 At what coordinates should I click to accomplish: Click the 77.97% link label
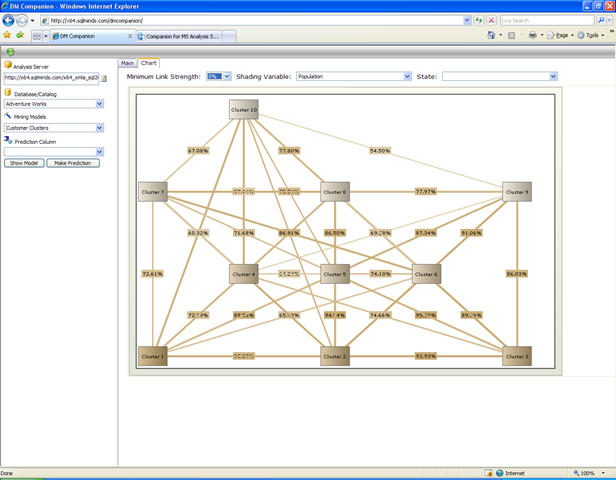[x=426, y=192]
